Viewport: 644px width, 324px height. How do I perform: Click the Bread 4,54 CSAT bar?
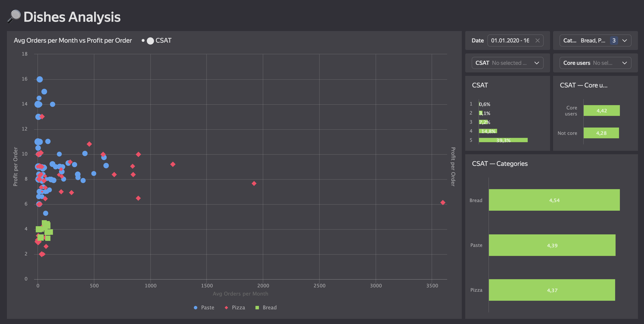(554, 200)
